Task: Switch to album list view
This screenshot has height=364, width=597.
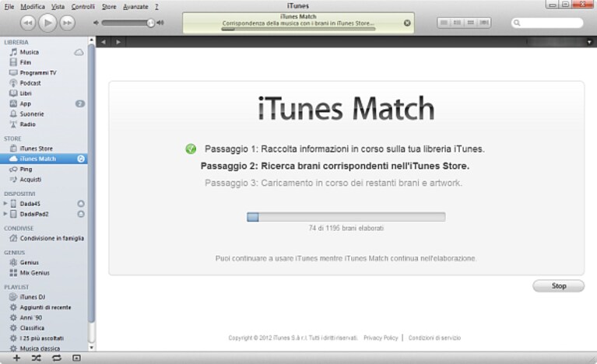Action: pyautogui.click(x=457, y=23)
